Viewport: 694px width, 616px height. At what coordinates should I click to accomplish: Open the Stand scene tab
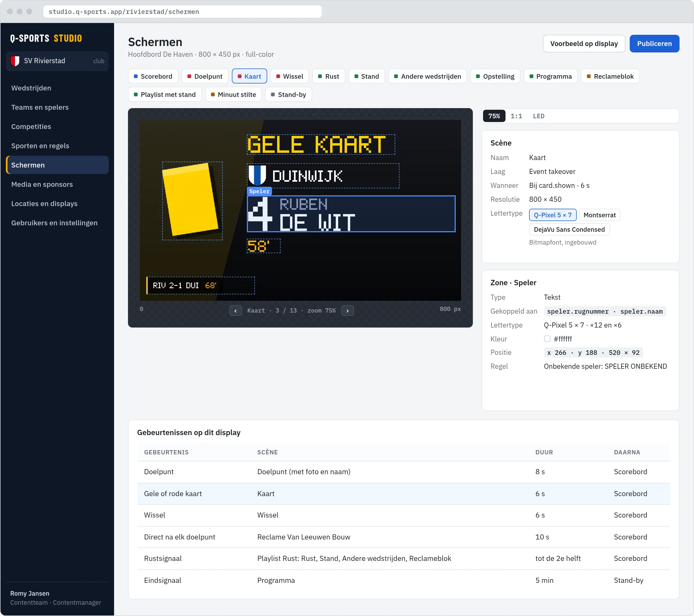367,76
